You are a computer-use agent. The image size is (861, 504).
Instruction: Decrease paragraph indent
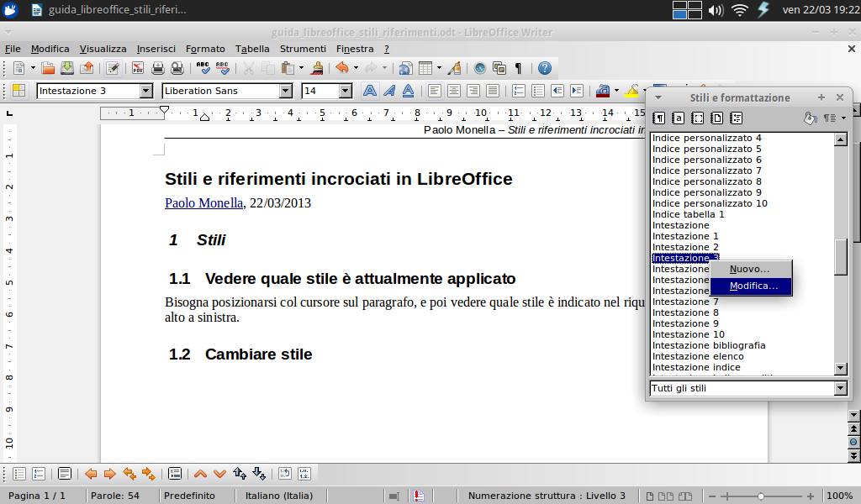pyautogui.click(x=557, y=91)
